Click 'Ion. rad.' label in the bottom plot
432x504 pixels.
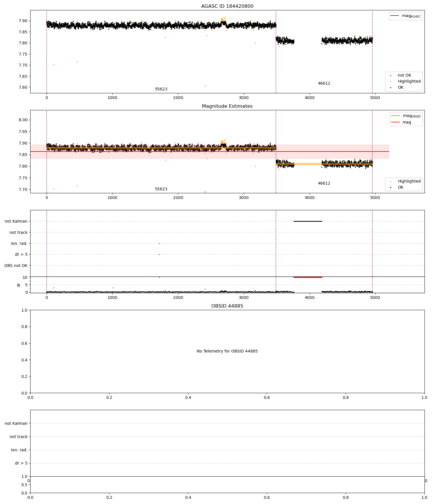click(x=19, y=450)
